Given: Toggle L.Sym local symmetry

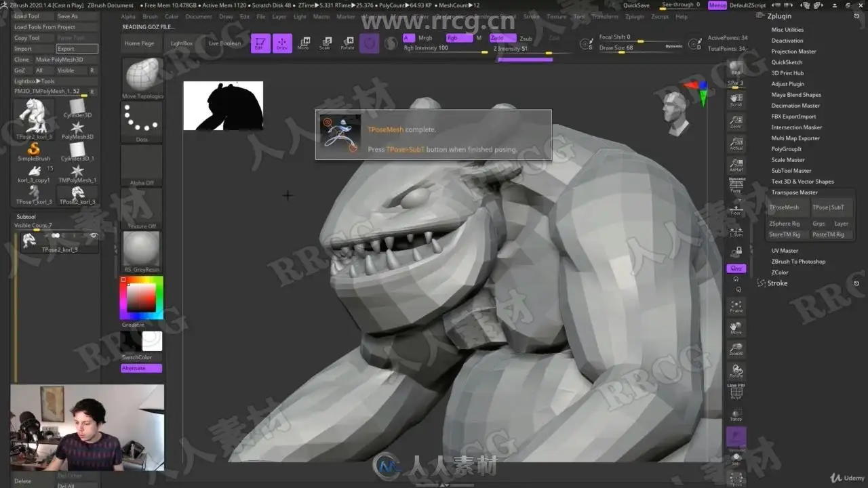Looking at the screenshot, I should click(736, 230).
